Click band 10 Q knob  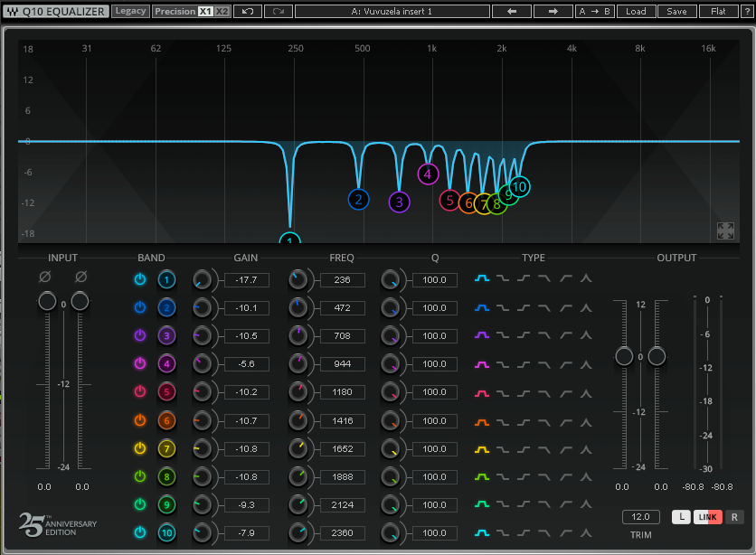390,532
